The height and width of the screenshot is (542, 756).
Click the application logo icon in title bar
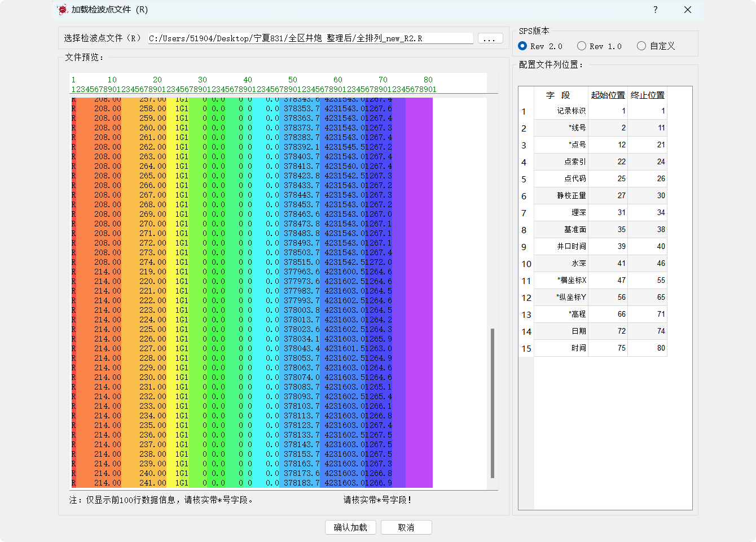(63, 10)
